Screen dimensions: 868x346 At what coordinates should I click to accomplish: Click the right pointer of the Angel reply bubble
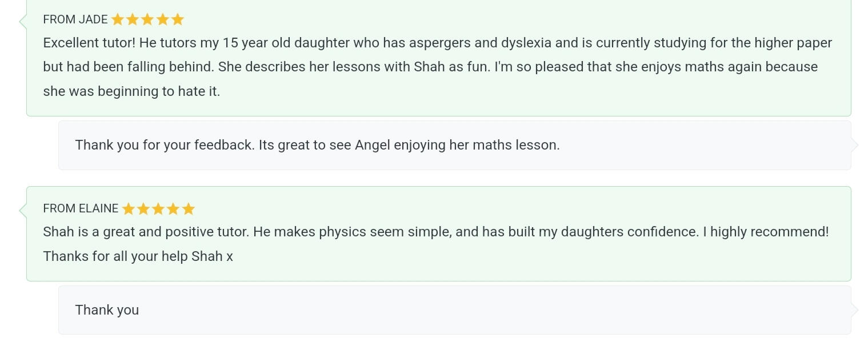point(855,145)
